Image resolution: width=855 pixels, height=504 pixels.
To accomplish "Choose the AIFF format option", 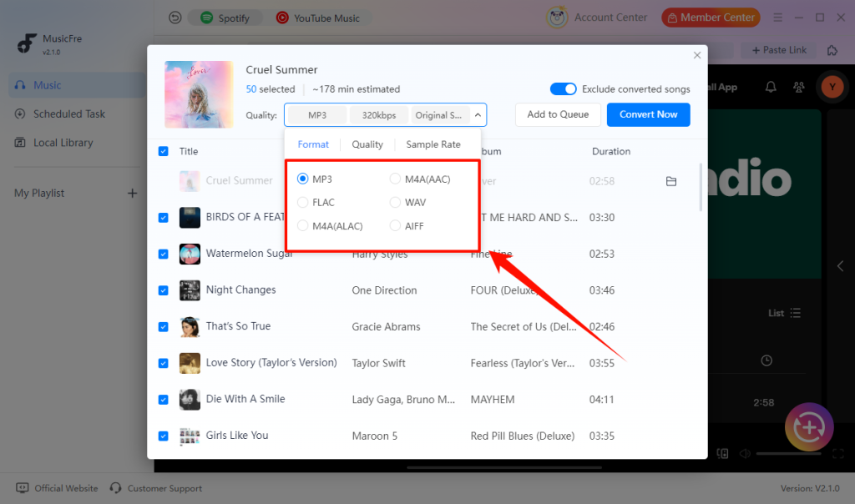I will (407, 226).
